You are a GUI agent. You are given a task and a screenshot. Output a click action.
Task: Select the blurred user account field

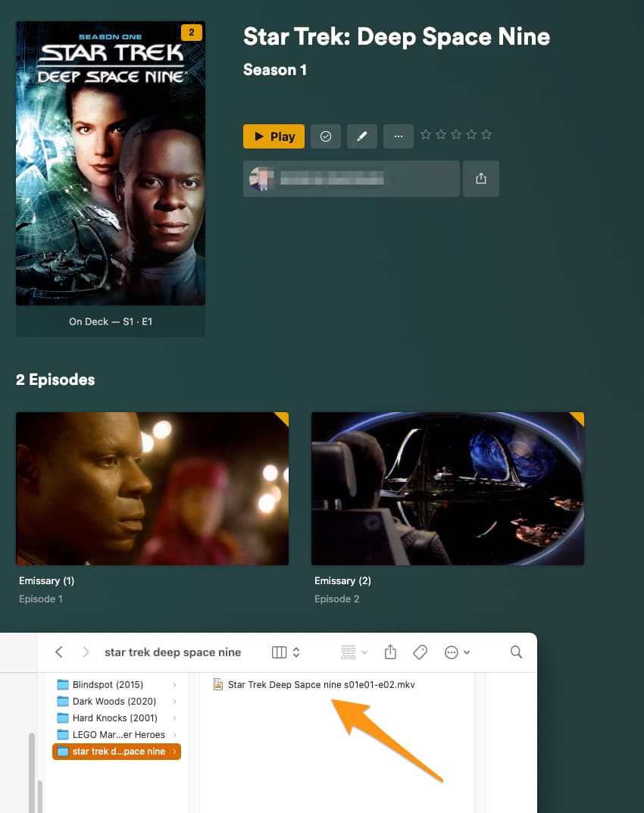[x=351, y=178]
